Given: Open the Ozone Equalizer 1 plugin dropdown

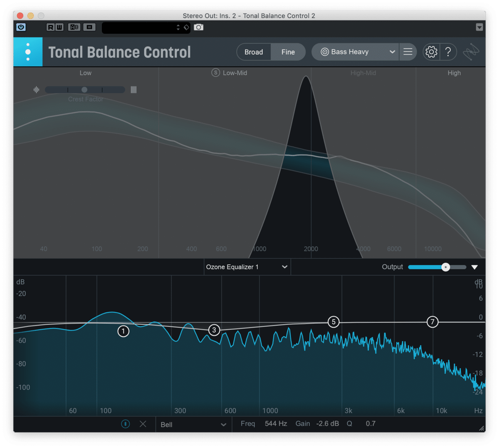Looking at the screenshot, I should [247, 267].
